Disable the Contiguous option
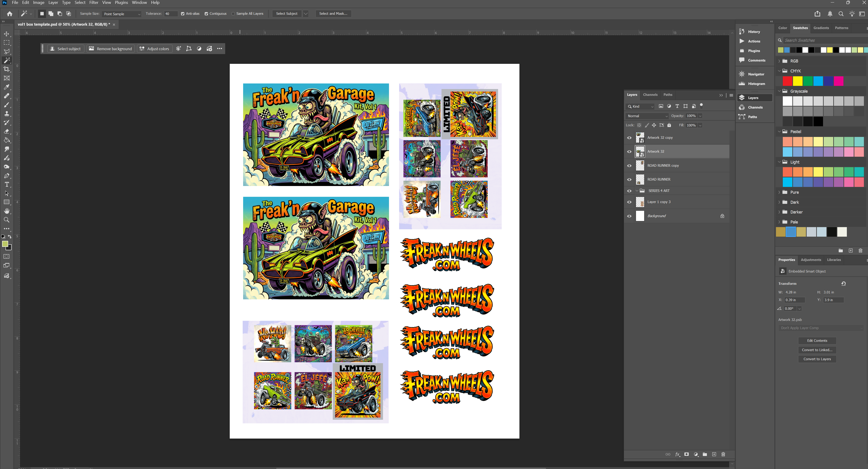The width and height of the screenshot is (868, 469). pyautogui.click(x=207, y=14)
